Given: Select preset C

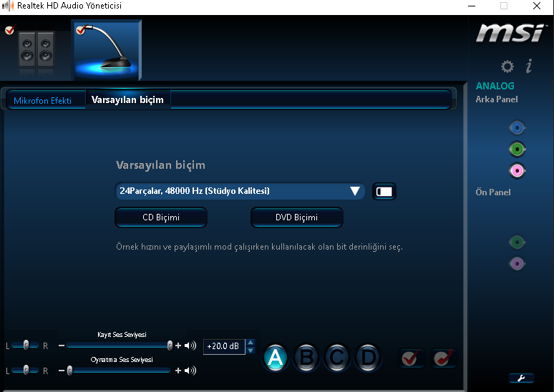Looking at the screenshot, I should (337, 358).
